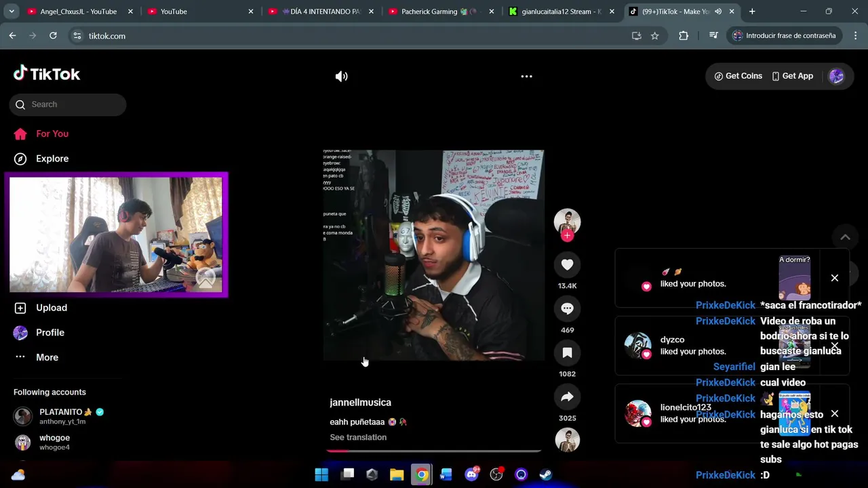This screenshot has width=868, height=488.
Task: View site information icon in address bar
Action: click(x=77, y=36)
